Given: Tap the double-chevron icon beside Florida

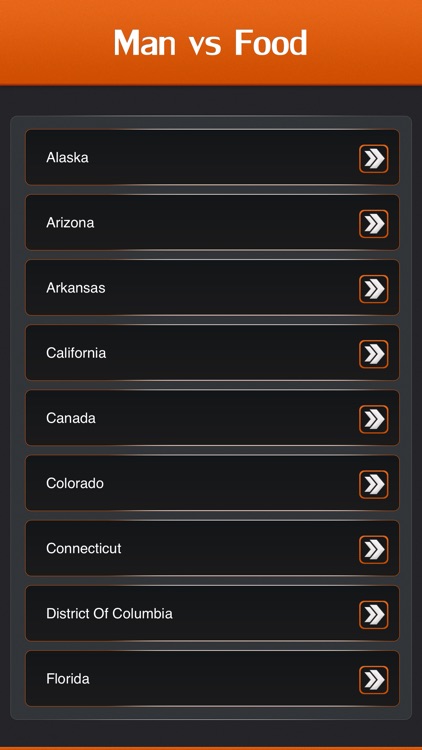Looking at the screenshot, I should [x=374, y=680].
